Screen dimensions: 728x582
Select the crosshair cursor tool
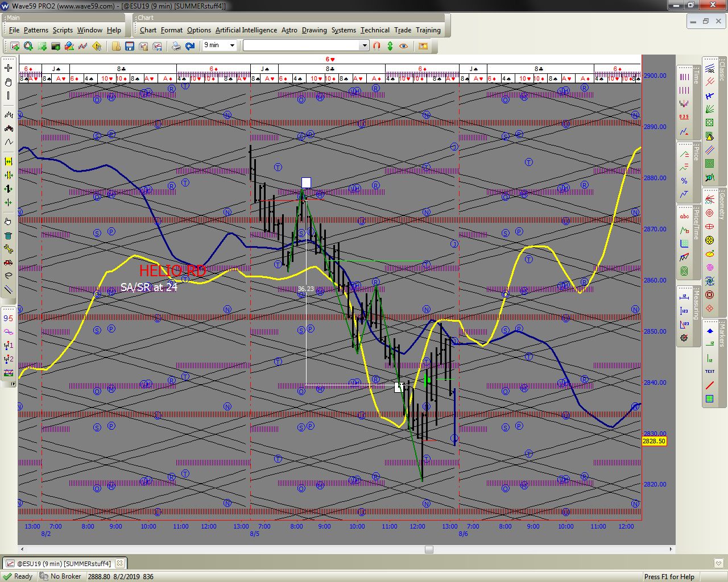(9, 68)
